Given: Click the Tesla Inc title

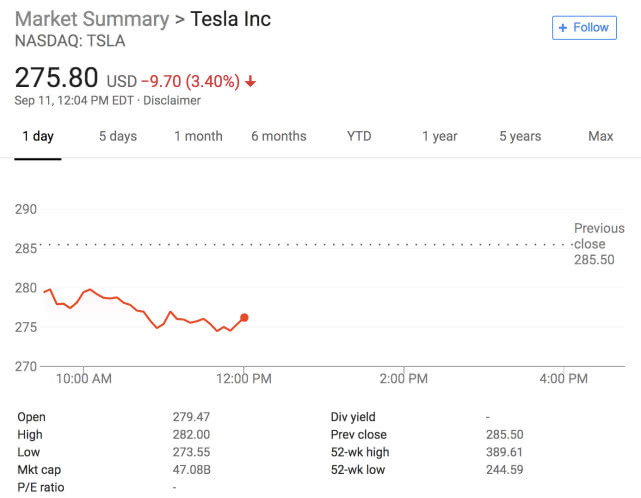Looking at the screenshot, I should [x=231, y=19].
